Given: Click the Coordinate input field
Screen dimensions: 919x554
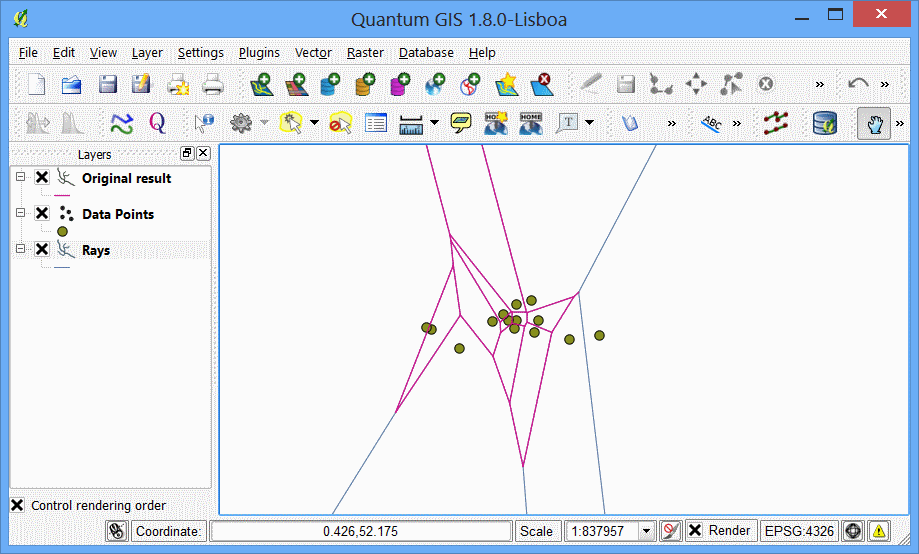Looking at the screenshot, I should 360,531.
